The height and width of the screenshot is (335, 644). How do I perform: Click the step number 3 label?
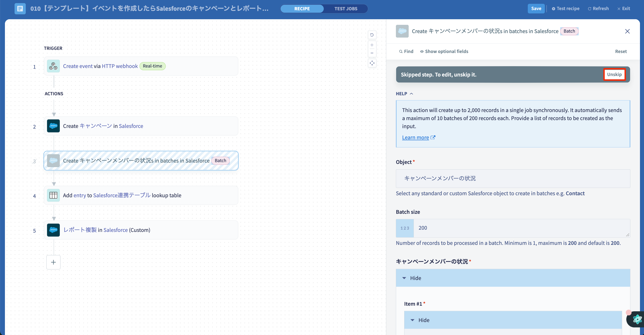(34, 161)
